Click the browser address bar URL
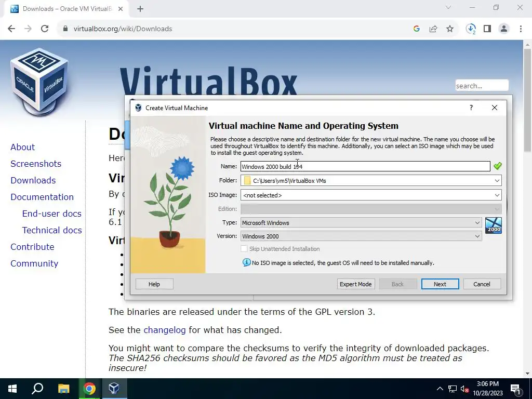 coord(123,29)
